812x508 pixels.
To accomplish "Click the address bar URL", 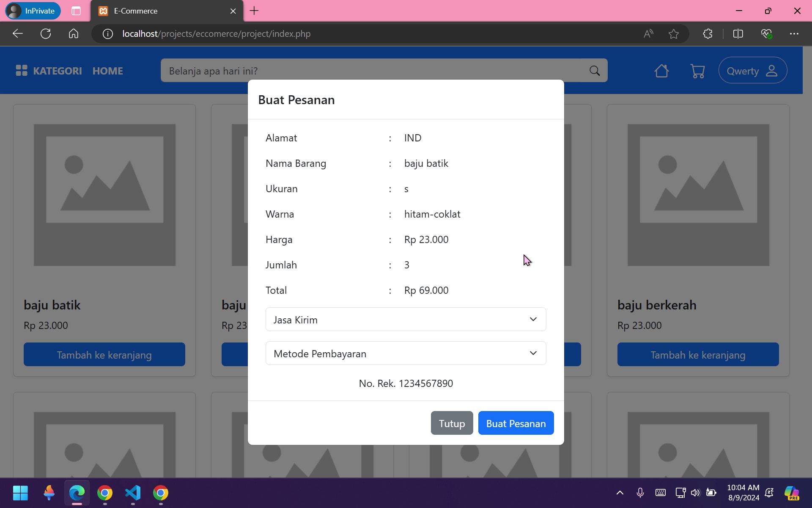I will click(217, 34).
